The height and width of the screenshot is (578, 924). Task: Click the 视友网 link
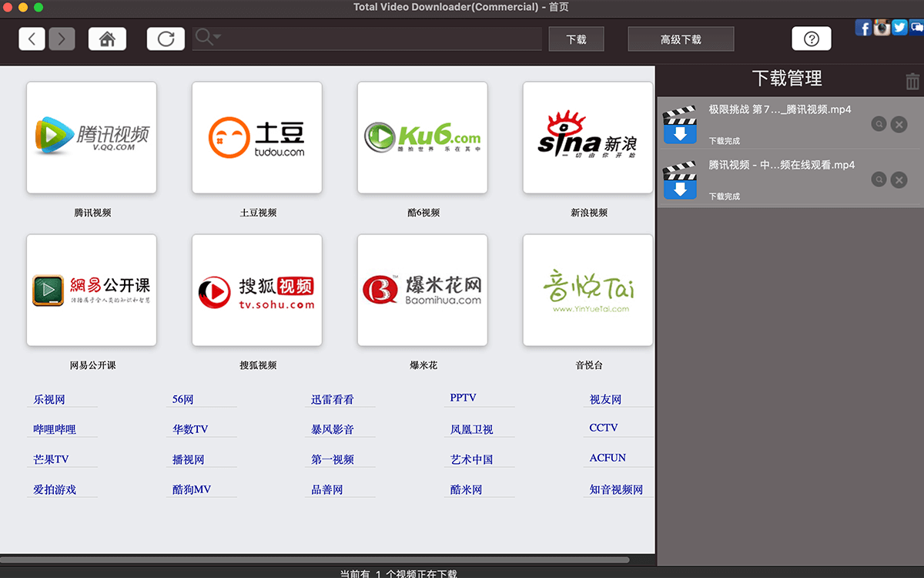[606, 399]
